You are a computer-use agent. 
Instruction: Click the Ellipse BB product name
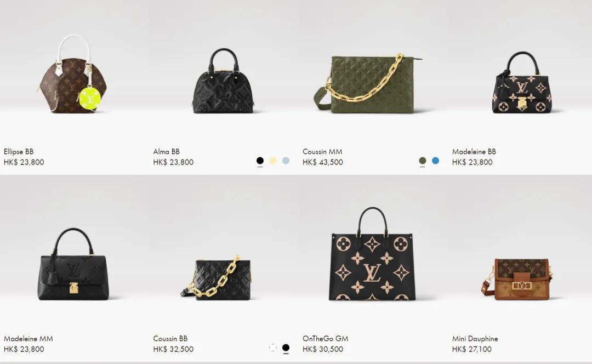tap(19, 151)
